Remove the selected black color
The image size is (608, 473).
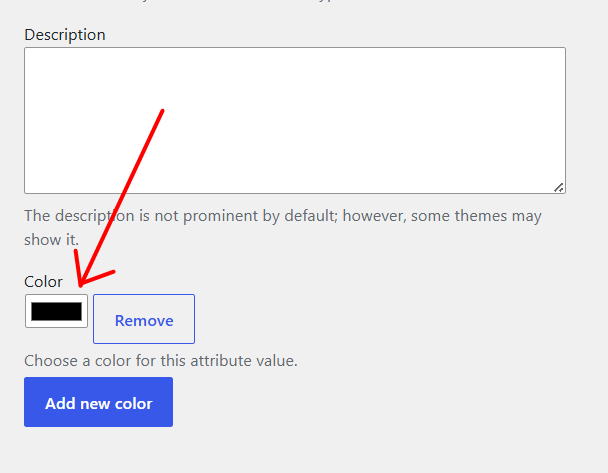(x=144, y=319)
